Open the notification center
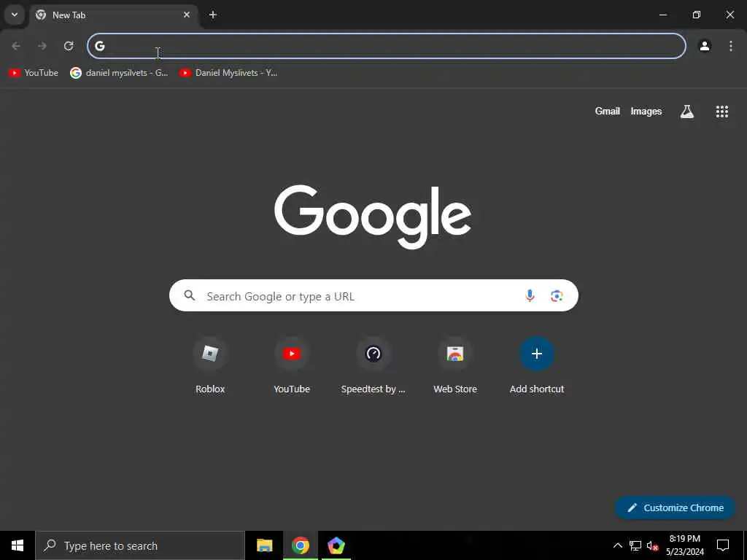Screen dimensions: 747x560 tap(723, 545)
